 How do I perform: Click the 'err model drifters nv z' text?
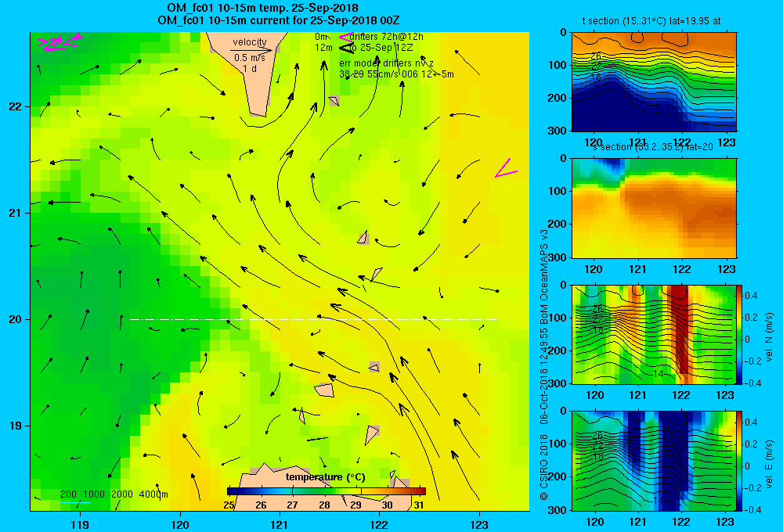click(x=386, y=63)
